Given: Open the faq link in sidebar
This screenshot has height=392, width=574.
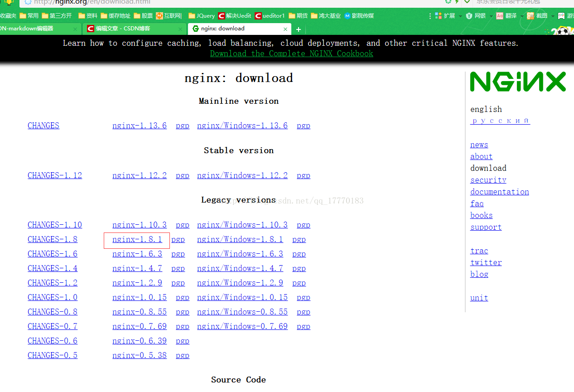Looking at the screenshot, I should point(477,203).
